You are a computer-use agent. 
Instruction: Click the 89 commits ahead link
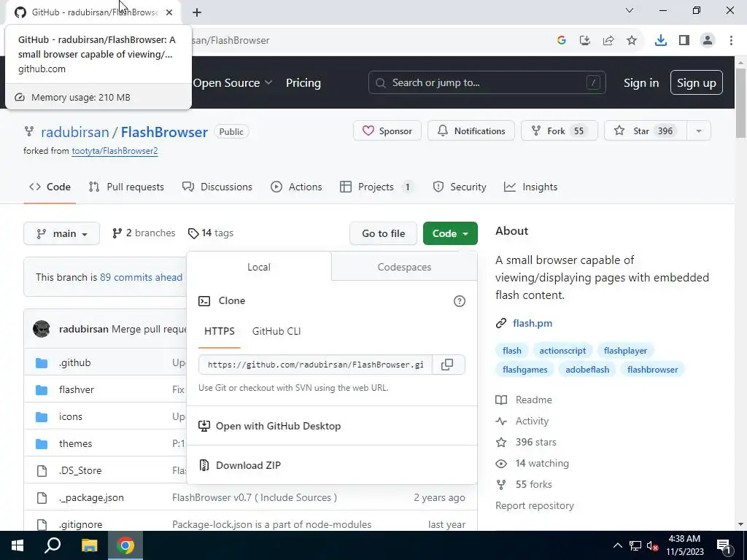[x=141, y=277]
